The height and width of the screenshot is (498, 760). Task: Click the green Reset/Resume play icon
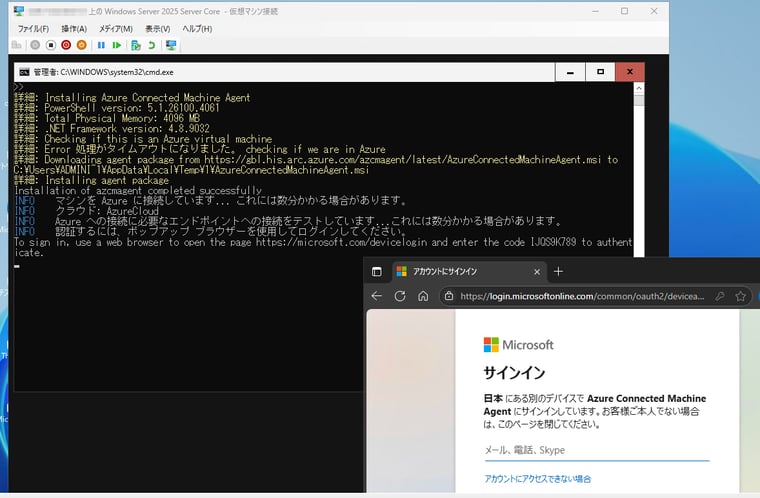tap(117, 45)
